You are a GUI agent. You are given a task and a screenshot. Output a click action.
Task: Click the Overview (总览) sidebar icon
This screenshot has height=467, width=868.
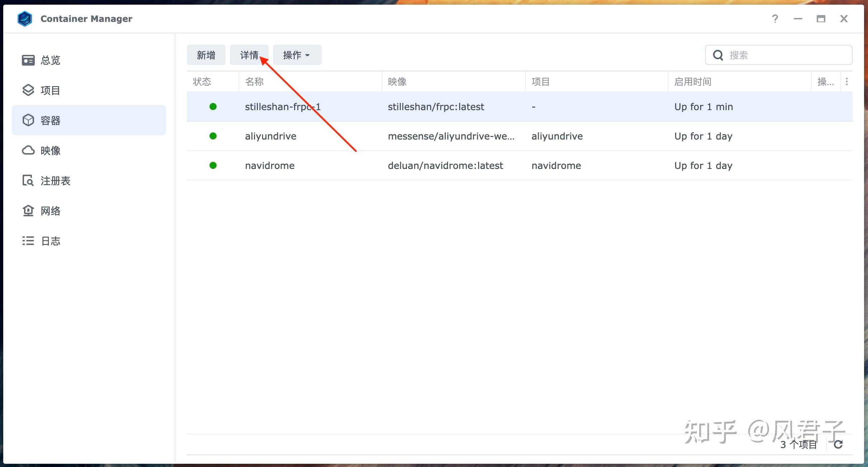pos(28,60)
